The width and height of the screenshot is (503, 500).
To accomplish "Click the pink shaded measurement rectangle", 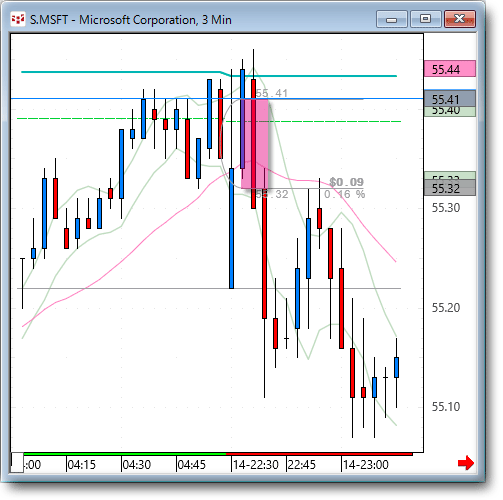I will coord(255,144).
